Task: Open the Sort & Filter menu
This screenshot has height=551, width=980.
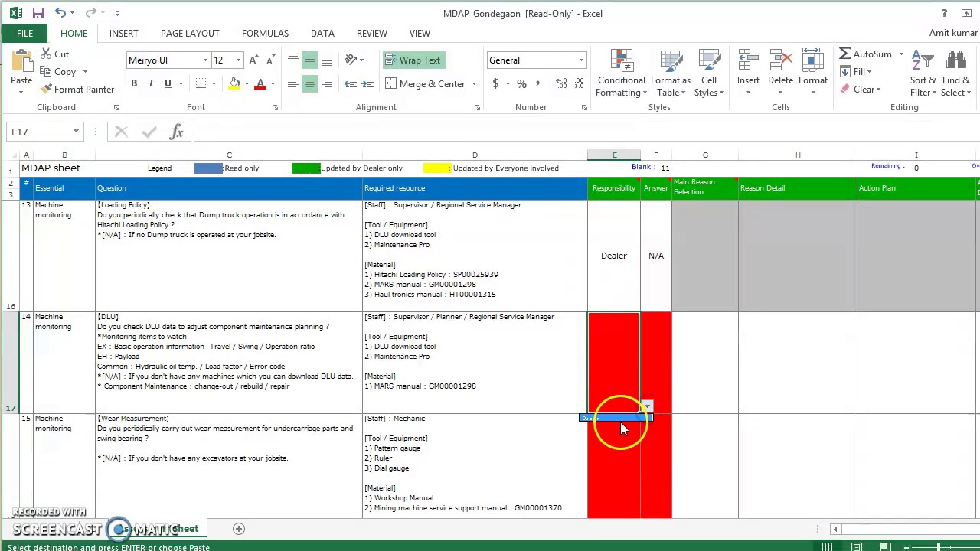Action: point(923,73)
